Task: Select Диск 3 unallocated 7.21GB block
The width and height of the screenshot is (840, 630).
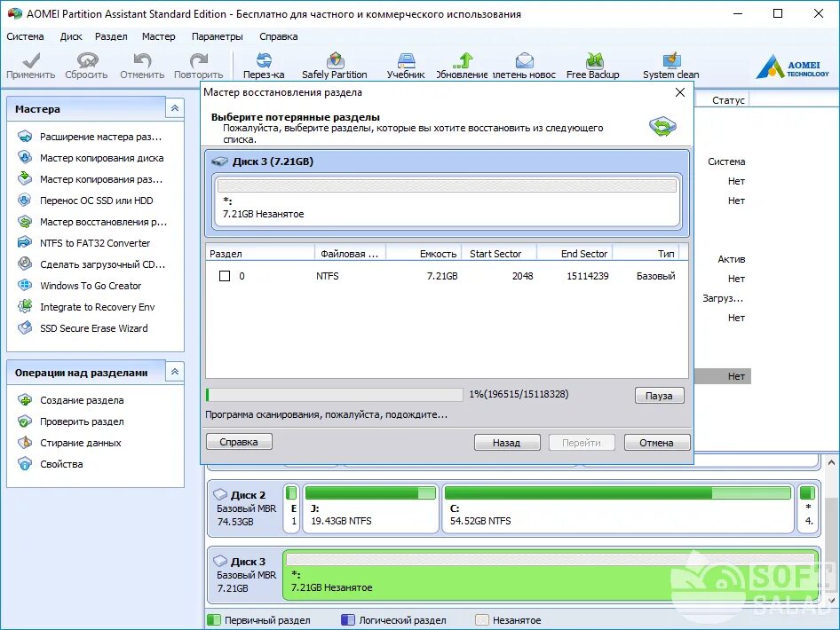Action: point(551,575)
